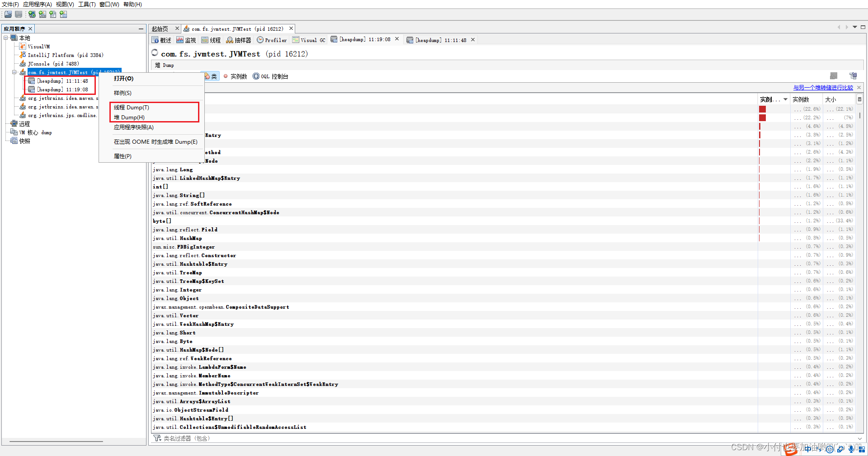
Task: Select IntelliJ Platform (pid 3384) node
Action: (61, 55)
